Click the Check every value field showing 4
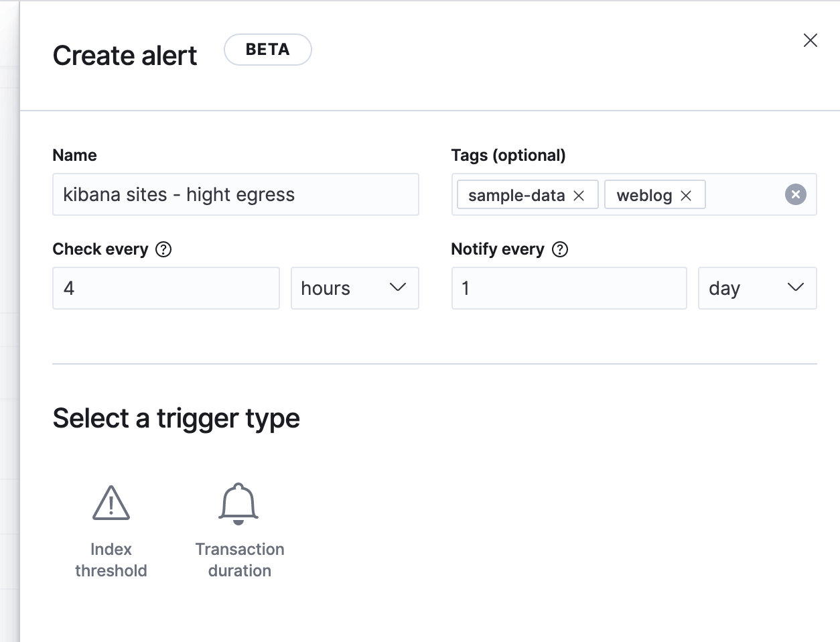 coord(165,288)
